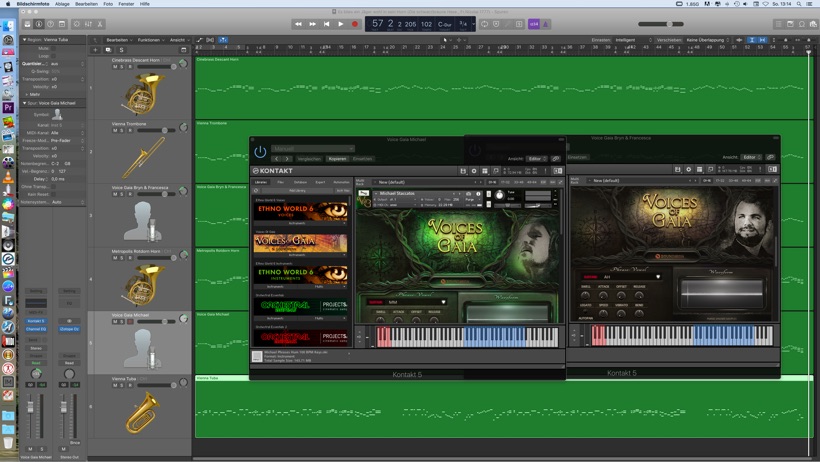The width and height of the screenshot is (820, 462).
Task: Toggle the Inspector info button
Action: 39,24
